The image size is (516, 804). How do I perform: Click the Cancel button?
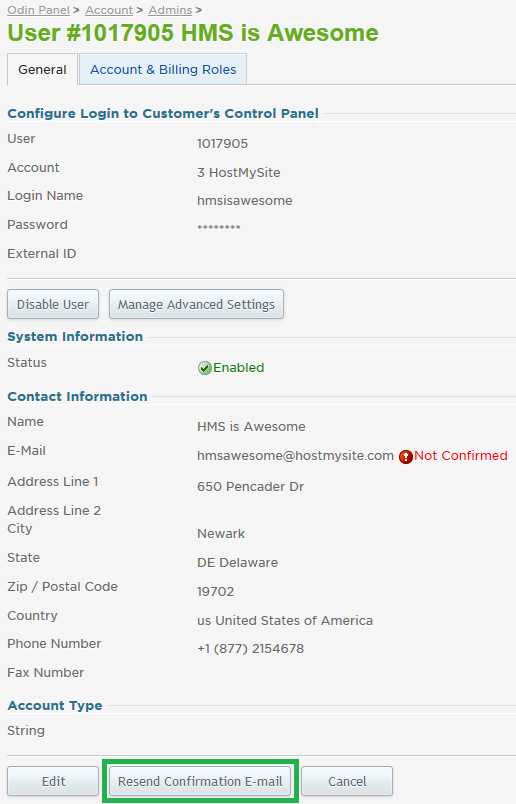pyautogui.click(x=347, y=781)
